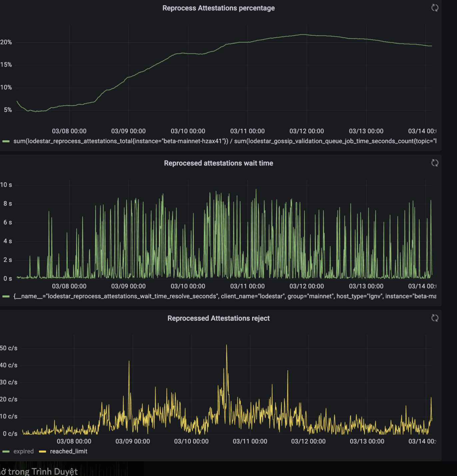Click 4 s axis label in wait time chart
The image size is (457, 476).
coord(8,241)
